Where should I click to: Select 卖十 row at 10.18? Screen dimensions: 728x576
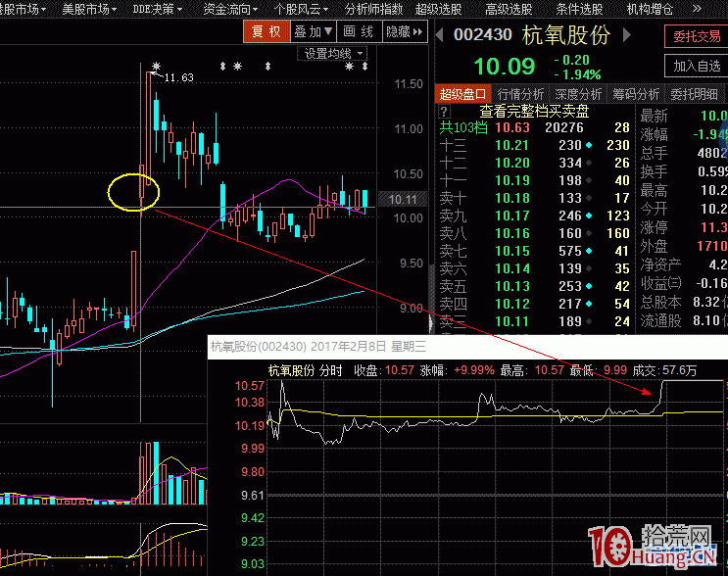coord(534,198)
